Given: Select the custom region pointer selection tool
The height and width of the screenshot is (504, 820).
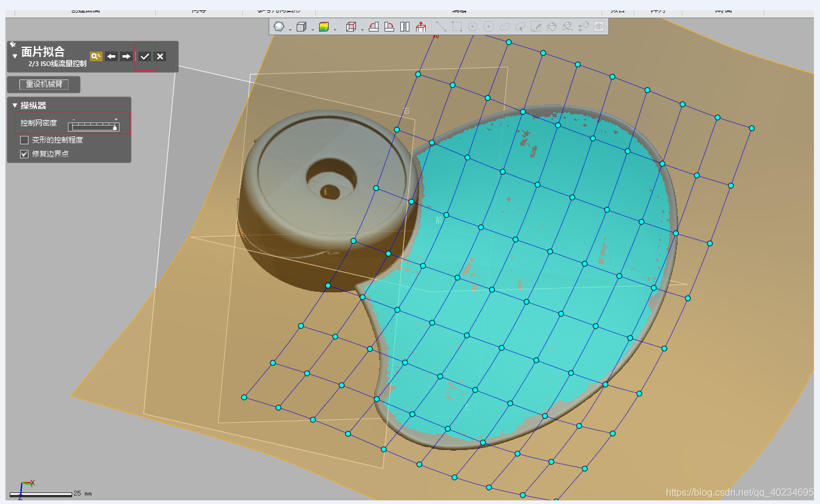Looking at the screenshot, I should coord(520,27).
